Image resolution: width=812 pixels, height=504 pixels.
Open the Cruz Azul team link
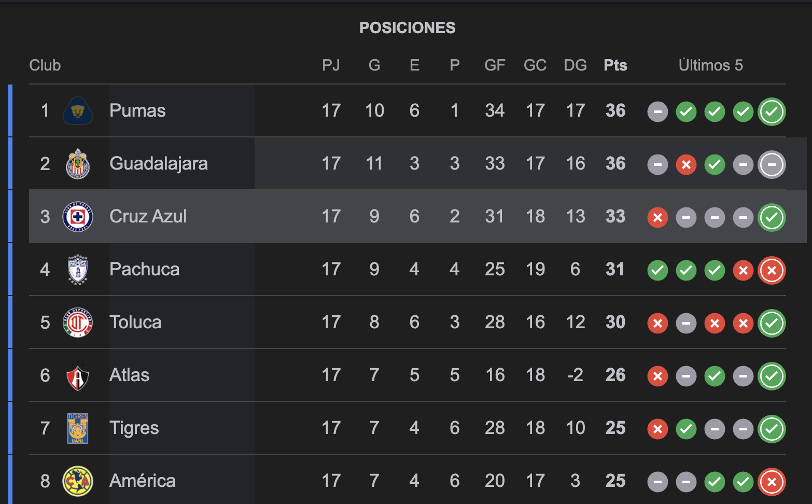click(148, 216)
